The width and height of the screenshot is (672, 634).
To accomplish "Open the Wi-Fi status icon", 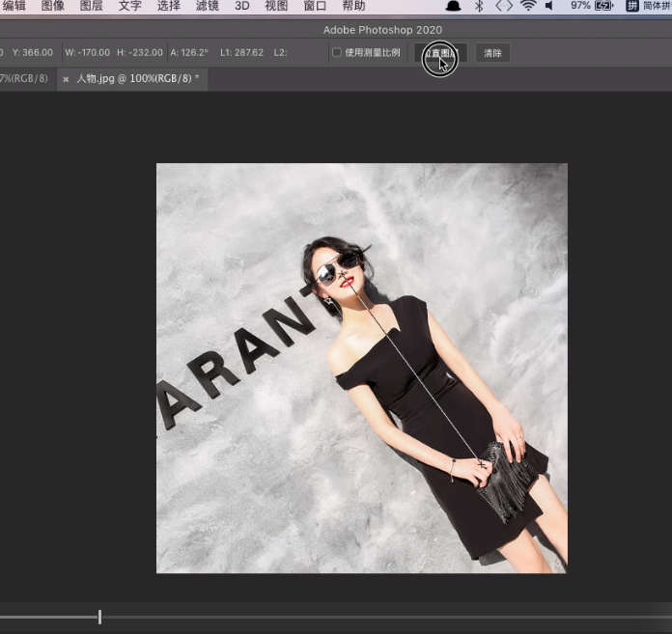I will click(528, 6).
